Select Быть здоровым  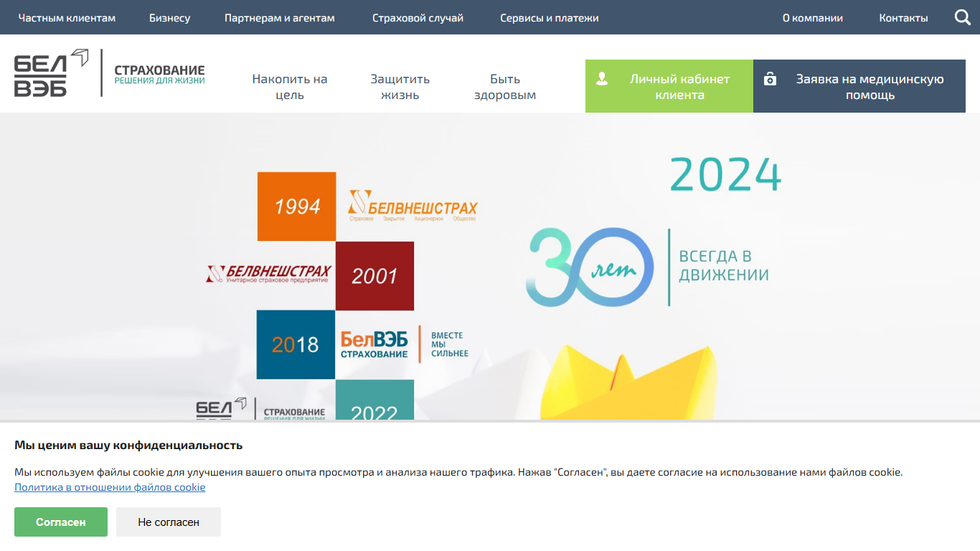click(x=505, y=87)
